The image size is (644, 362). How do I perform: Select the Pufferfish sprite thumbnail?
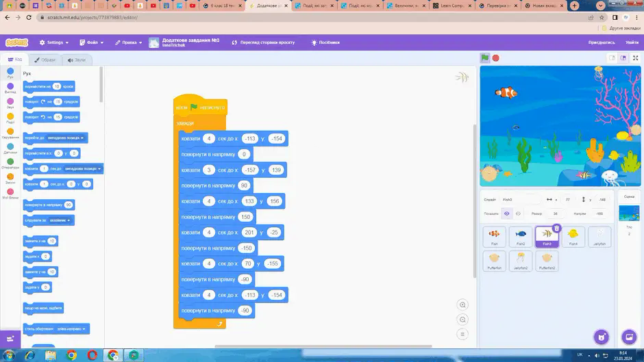coord(494,261)
